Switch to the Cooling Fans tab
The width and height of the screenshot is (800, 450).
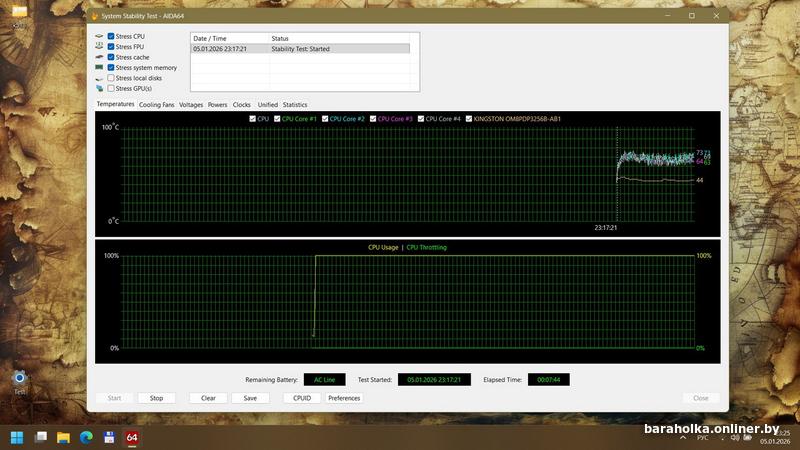coord(156,105)
